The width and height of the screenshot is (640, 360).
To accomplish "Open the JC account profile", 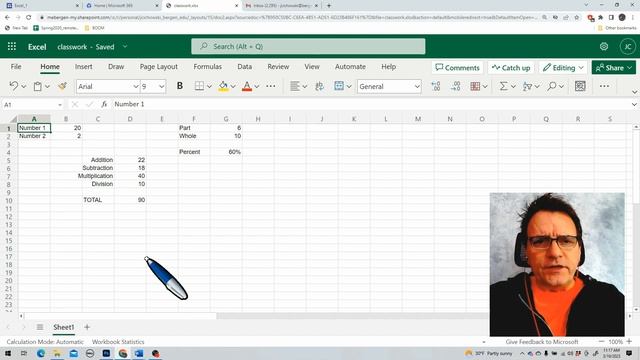I will [628, 47].
